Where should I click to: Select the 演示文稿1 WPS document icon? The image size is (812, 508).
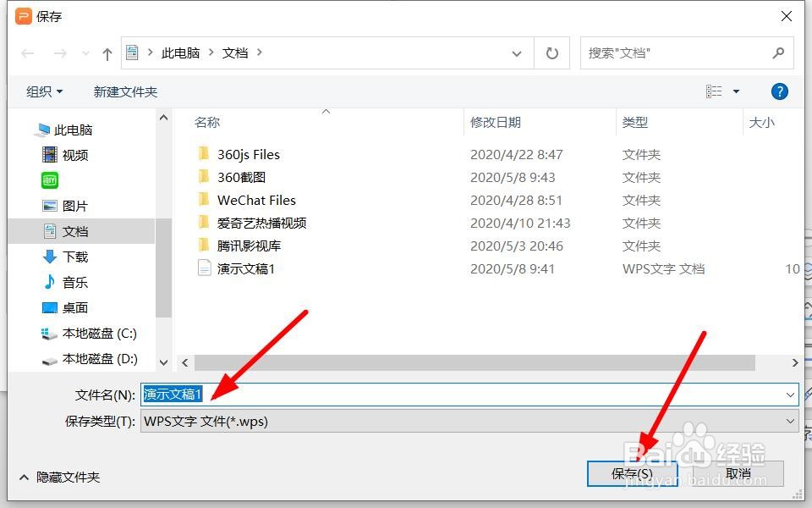point(205,268)
